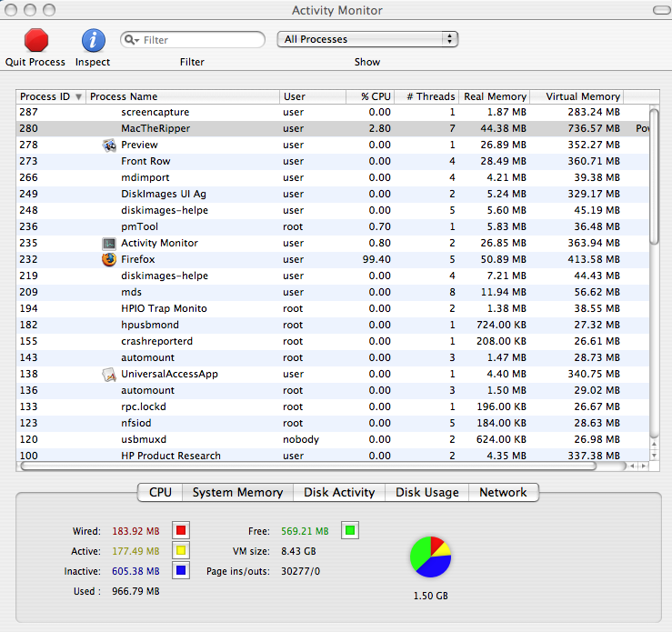Click the 1.50 GB label under the pie chart
Viewport: 672px width, 632px height.
(x=431, y=596)
